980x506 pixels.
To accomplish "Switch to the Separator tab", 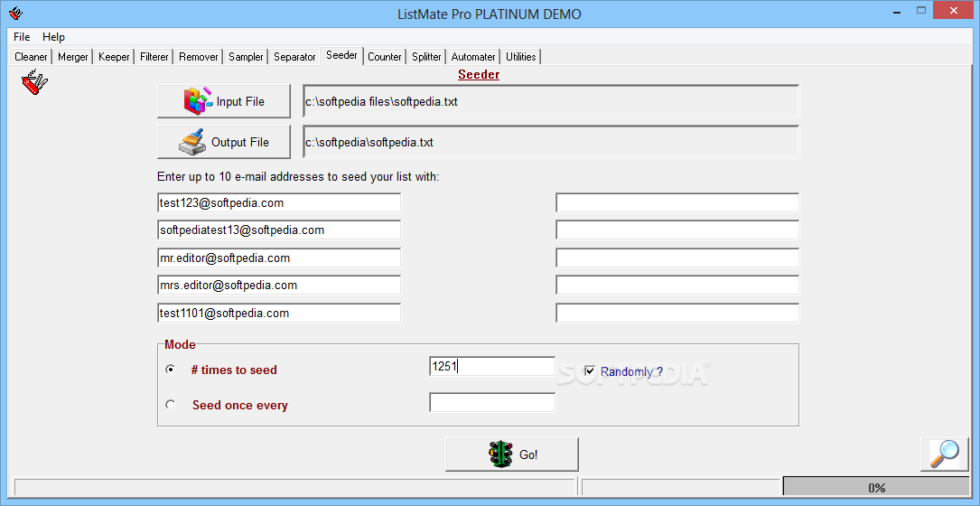I will (x=294, y=56).
